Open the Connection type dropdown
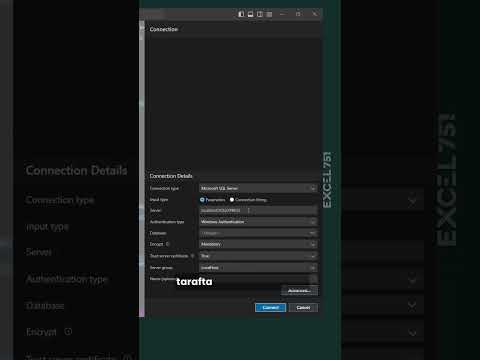 point(258,188)
